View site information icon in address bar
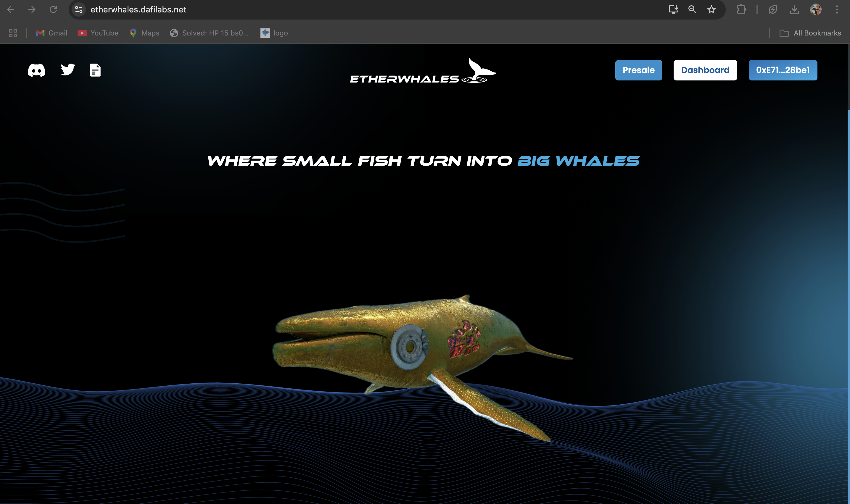The height and width of the screenshot is (504, 850). point(79,9)
